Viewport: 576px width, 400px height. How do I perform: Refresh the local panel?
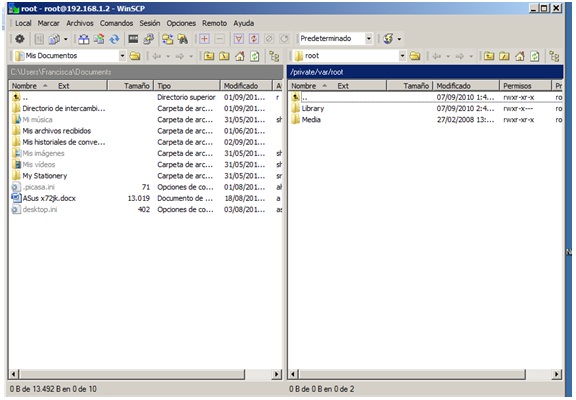pos(255,56)
